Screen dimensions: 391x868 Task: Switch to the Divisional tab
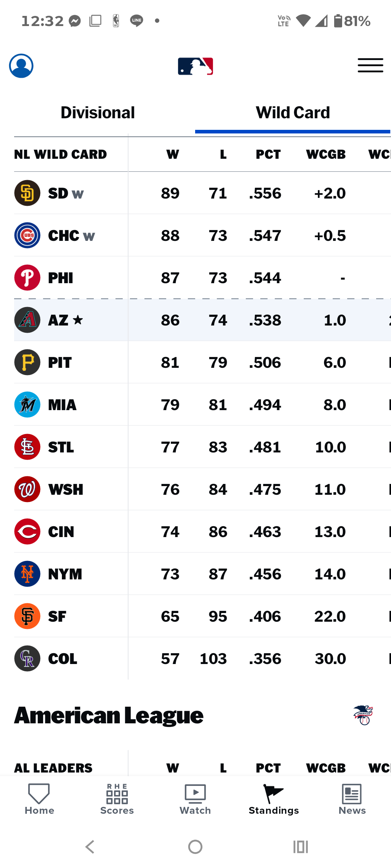pos(98,112)
